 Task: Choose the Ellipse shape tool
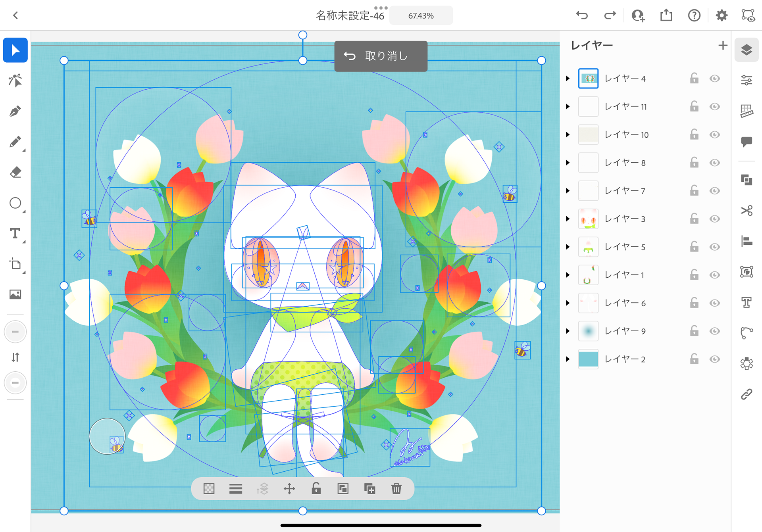(15, 203)
